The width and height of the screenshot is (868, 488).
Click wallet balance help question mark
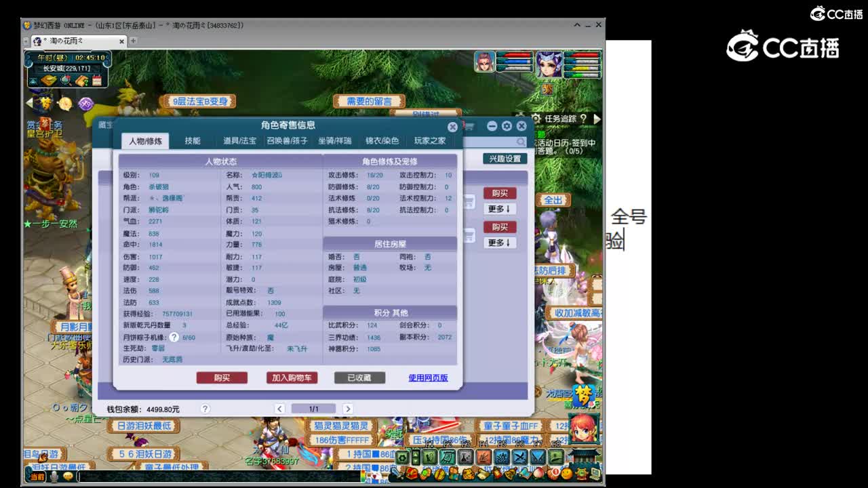point(205,409)
